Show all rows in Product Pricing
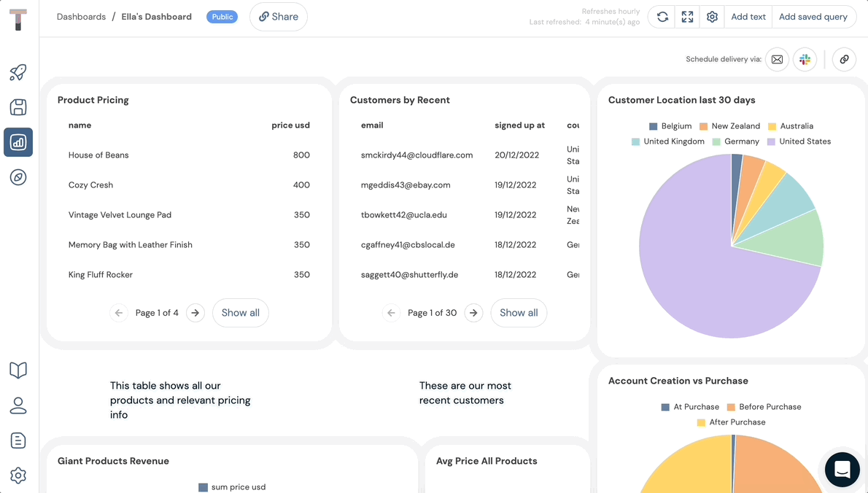868x493 pixels. point(240,313)
